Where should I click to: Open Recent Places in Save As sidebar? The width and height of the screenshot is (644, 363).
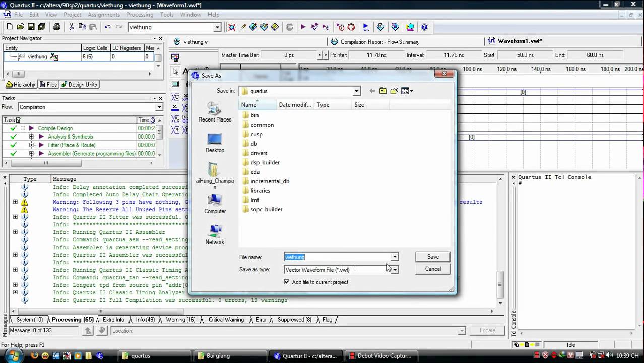pos(215,112)
